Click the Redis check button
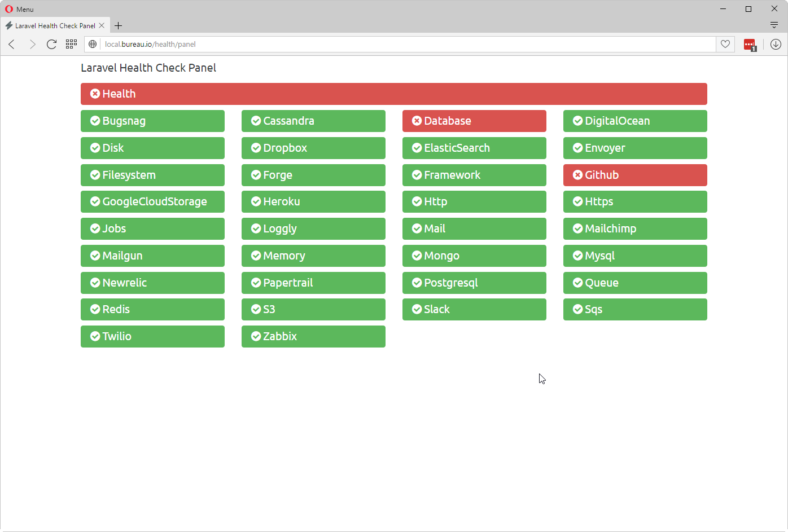This screenshot has height=532, width=788. click(152, 309)
